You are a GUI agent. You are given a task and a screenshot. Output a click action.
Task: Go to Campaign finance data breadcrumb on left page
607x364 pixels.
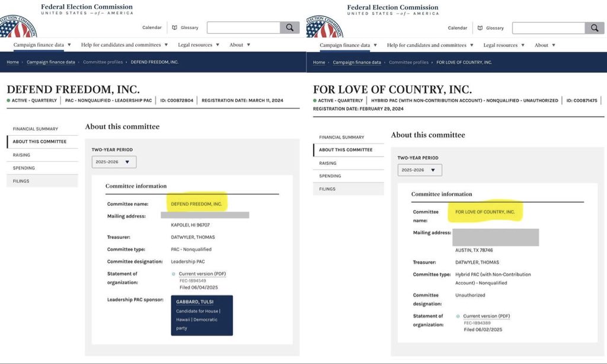click(x=51, y=62)
